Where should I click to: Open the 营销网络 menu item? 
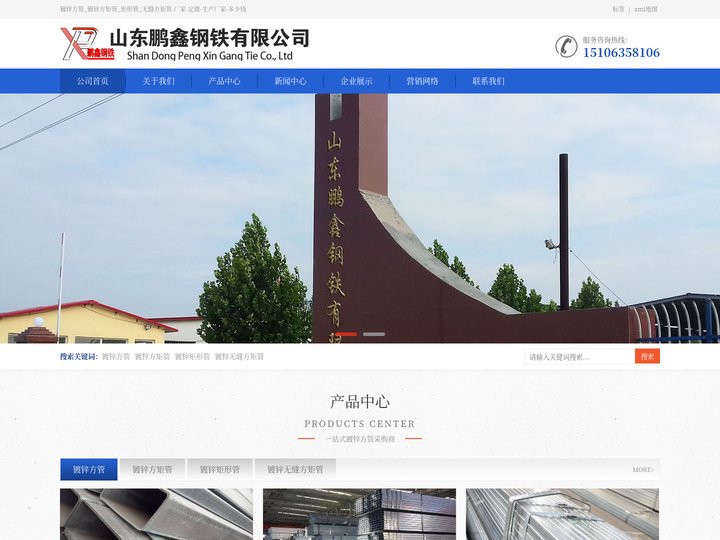(x=422, y=81)
